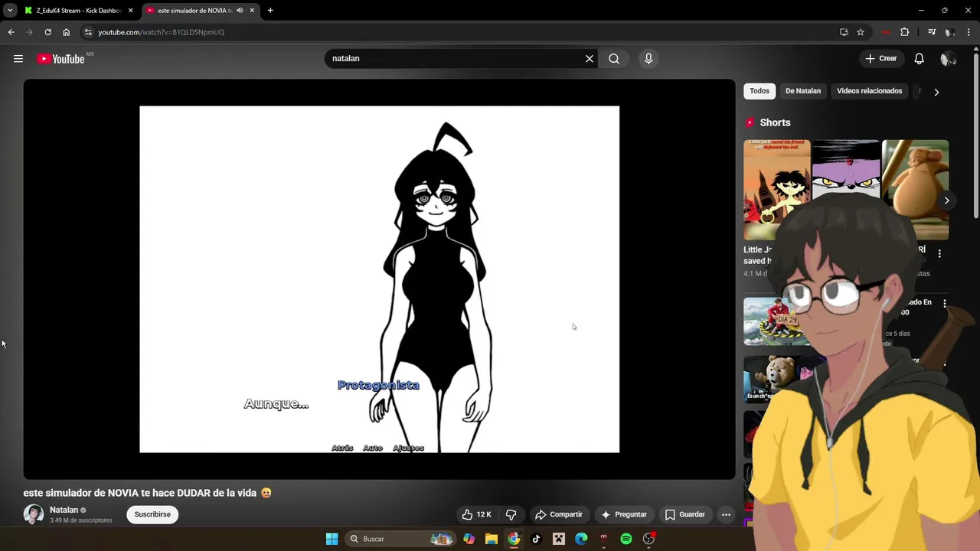Open OBS Studio from the taskbar
This screenshot has width=980, height=551.
[x=648, y=539]
